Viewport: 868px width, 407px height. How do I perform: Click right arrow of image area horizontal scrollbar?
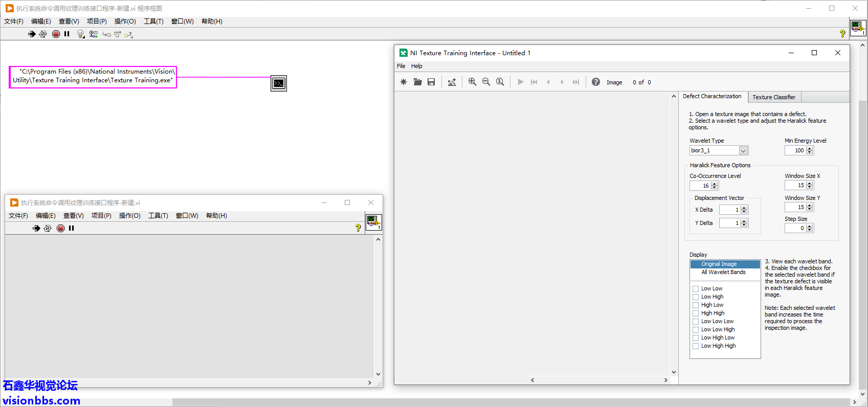coord(665,380)
